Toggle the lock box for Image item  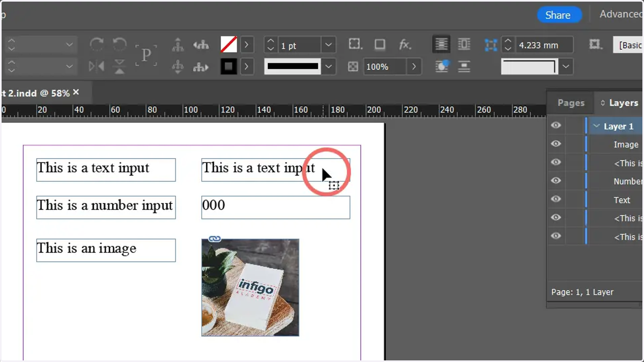(x=575, y=144)
